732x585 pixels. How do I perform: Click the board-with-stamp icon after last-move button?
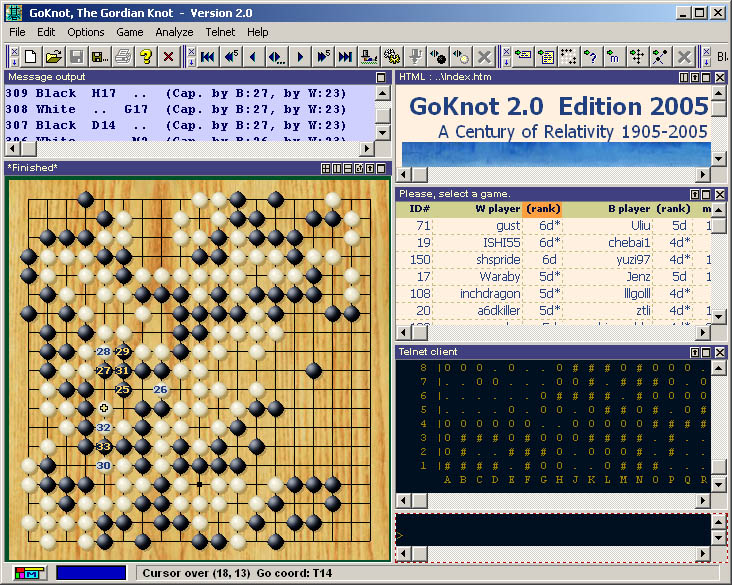point(368,57)
